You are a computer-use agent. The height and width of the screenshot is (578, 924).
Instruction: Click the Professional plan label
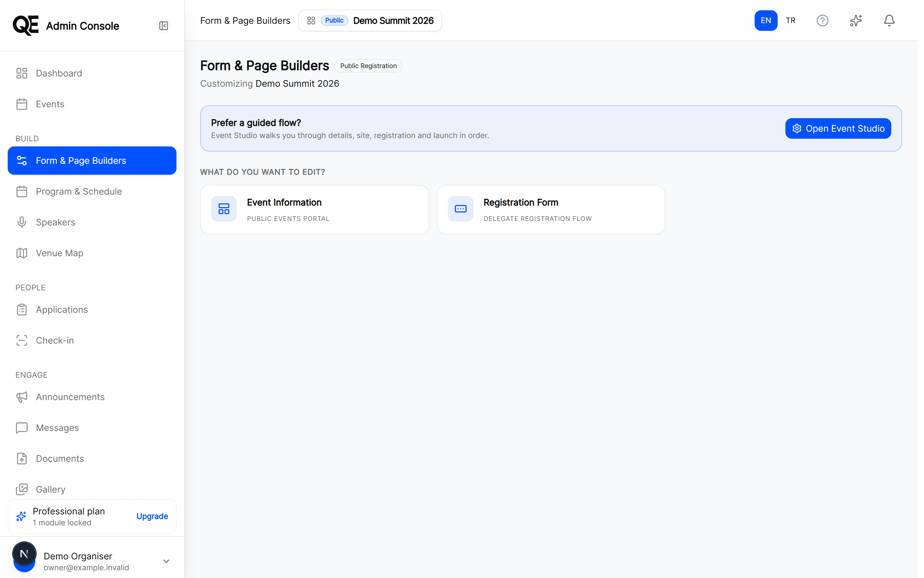(x=69, y=511)
